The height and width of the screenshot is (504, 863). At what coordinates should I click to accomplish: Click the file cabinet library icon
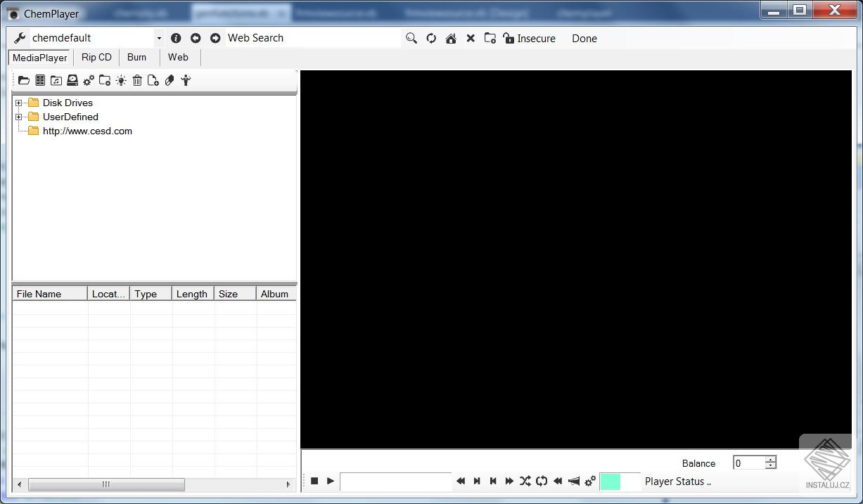pyautogui.click(x=40, y=81)
